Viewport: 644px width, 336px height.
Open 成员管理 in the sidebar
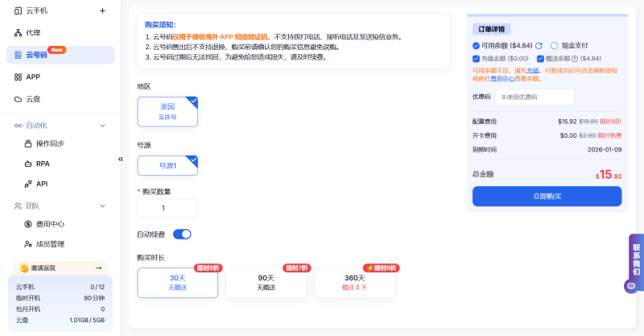tap(50, 244)
